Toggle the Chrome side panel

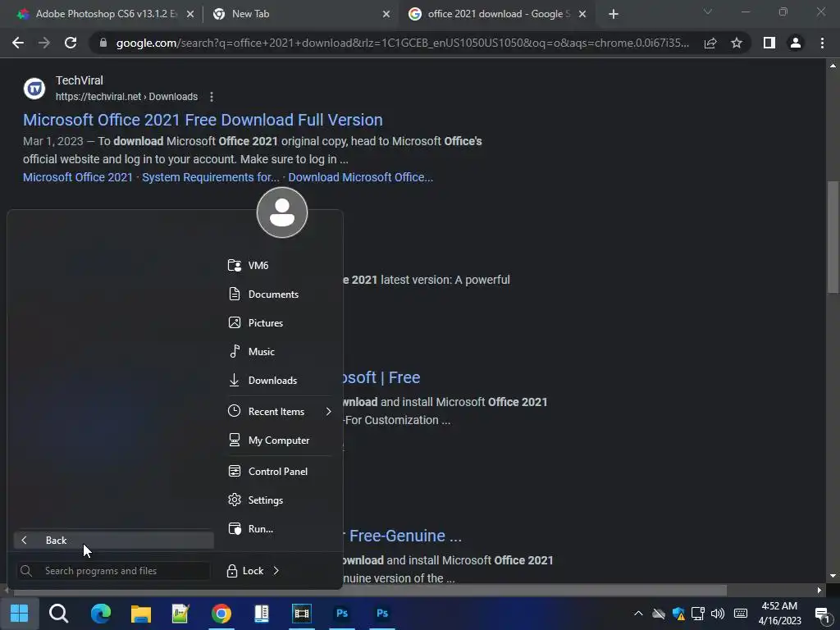click(769, 43)
